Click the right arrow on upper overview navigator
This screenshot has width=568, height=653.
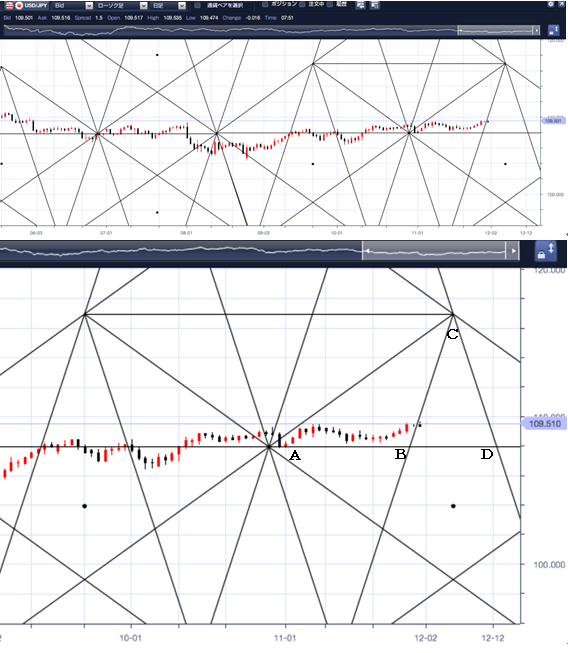536,30
